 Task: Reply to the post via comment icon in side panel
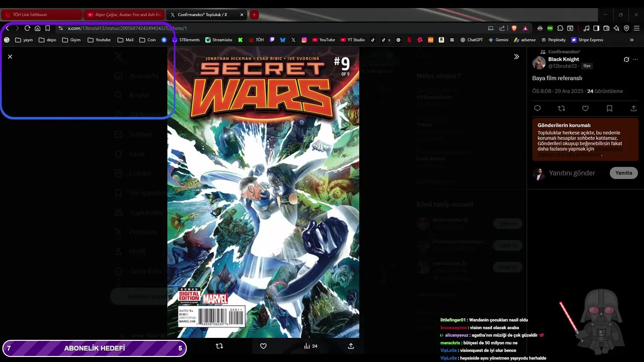pyautogui.click(x=537, y=108)
